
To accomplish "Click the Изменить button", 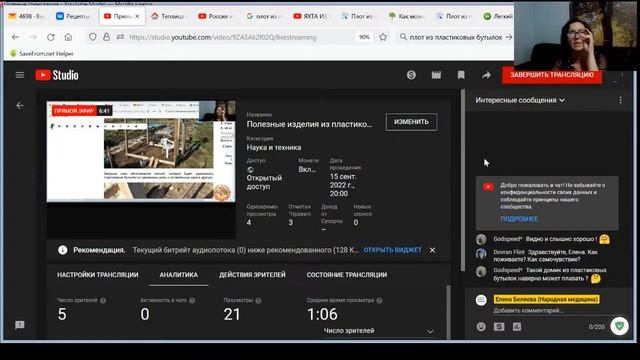I will coord(411,122).
